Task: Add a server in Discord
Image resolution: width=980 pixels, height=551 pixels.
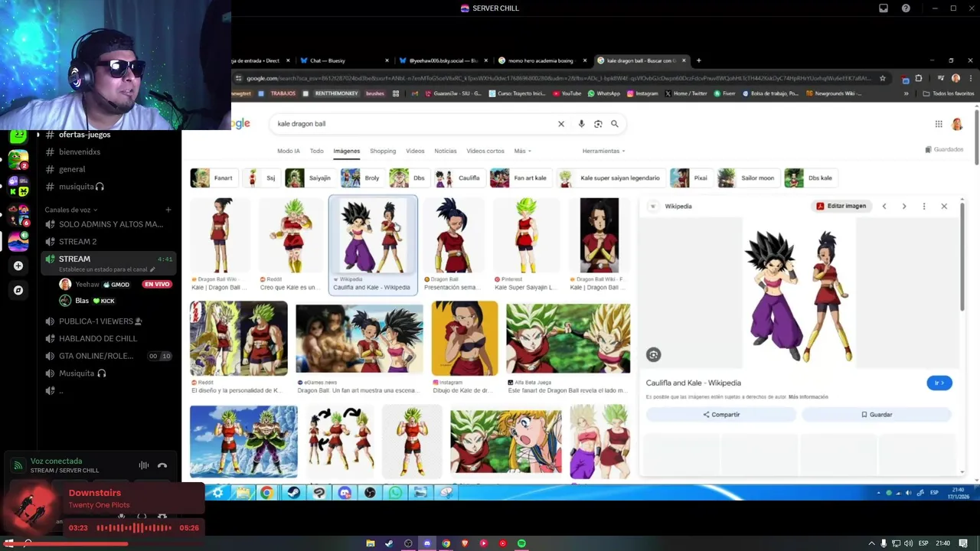Action: point(18,266)
